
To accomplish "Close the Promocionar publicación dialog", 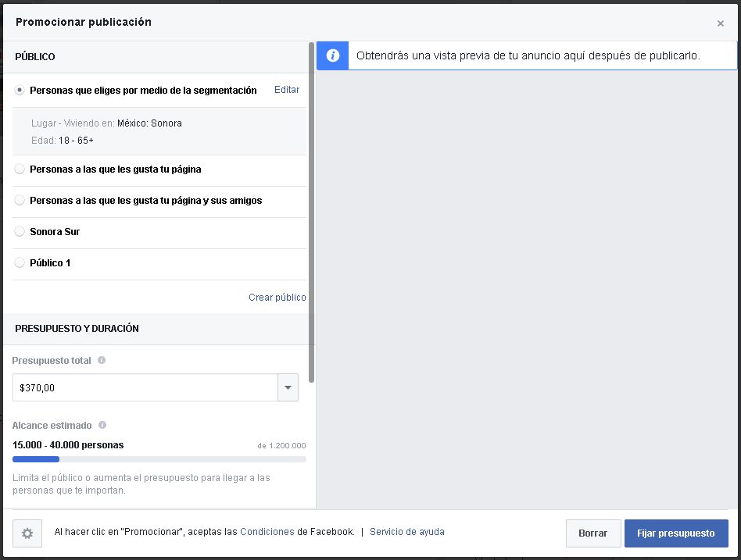I will [x=720, y=23].
